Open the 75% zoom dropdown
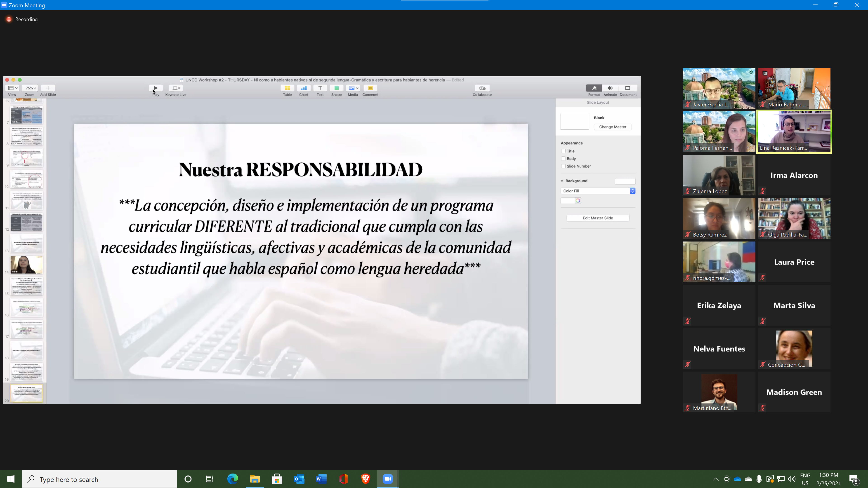The image size is (868, 488). tap(30, 88)
